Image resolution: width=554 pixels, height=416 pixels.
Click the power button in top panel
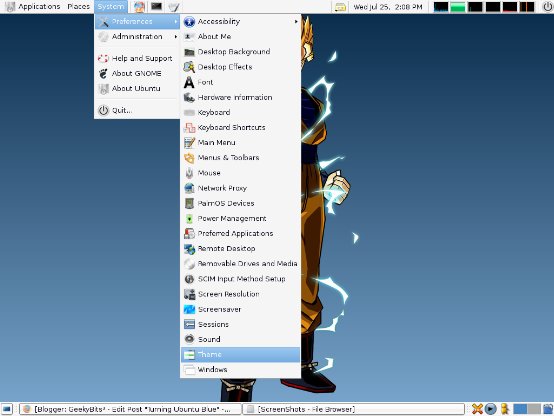(x=548, y=7)
